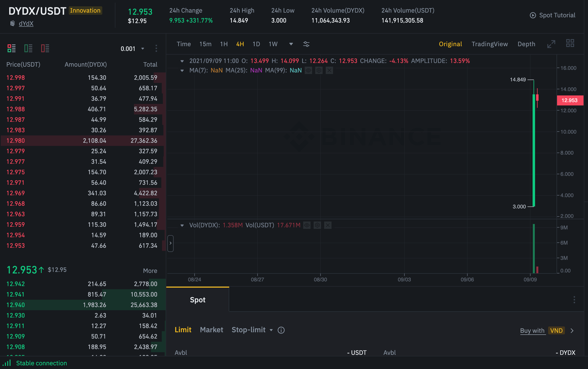This screenshot has height=369, width=588.
Task: Select the buy-orders-only order book view icon
Action: 28,48
